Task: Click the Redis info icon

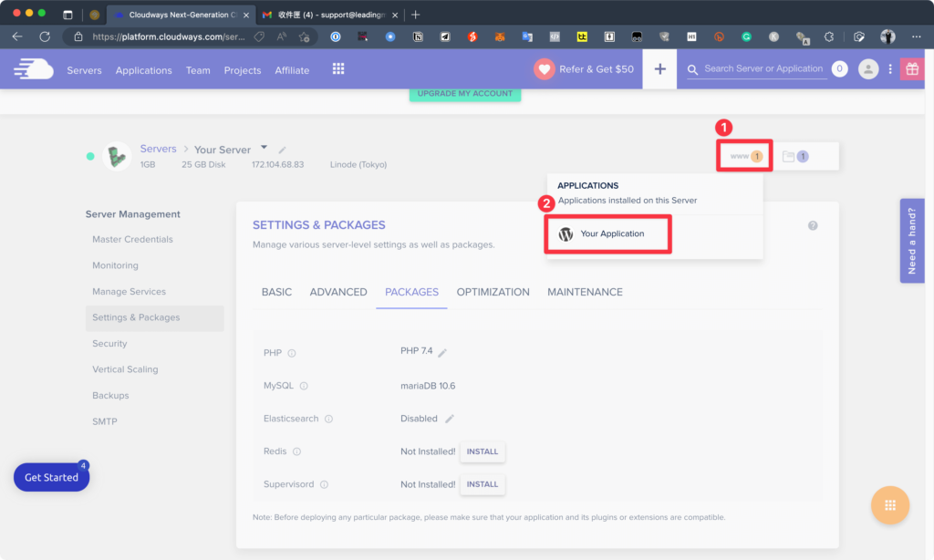Action: pyautogui.click(x=296, y=451)
